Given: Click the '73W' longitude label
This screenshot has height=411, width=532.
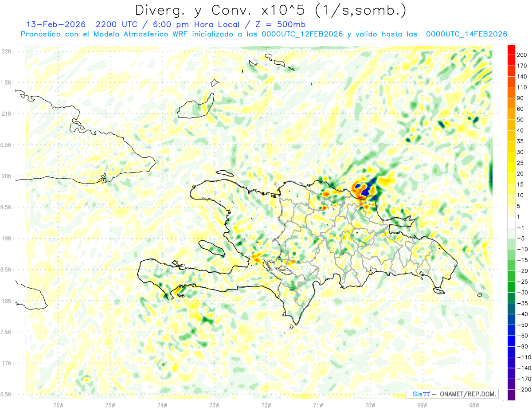Looking at the screenshot, I should pyautogui.click(x=214, y=405).
